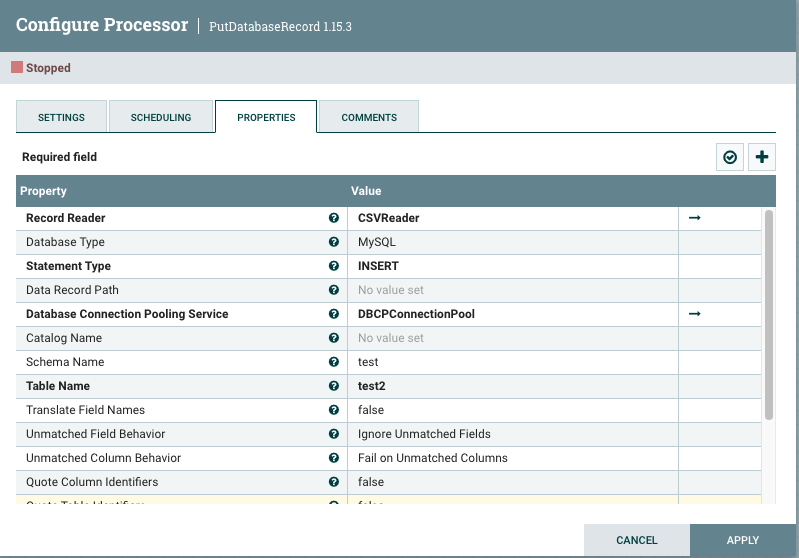Go to DBCPConnectionPool service via arrow
799x558 pixels.
pos(695,314)
